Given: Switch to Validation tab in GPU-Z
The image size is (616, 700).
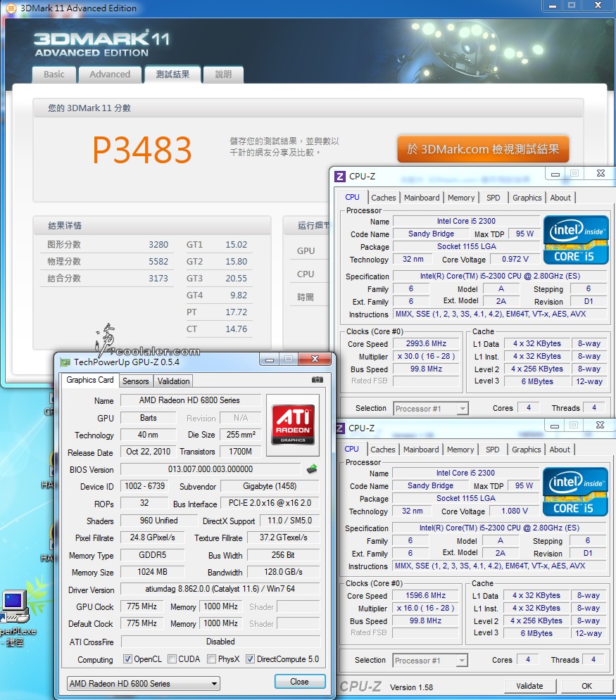Looking at the screenshot, I should [173, 381].
